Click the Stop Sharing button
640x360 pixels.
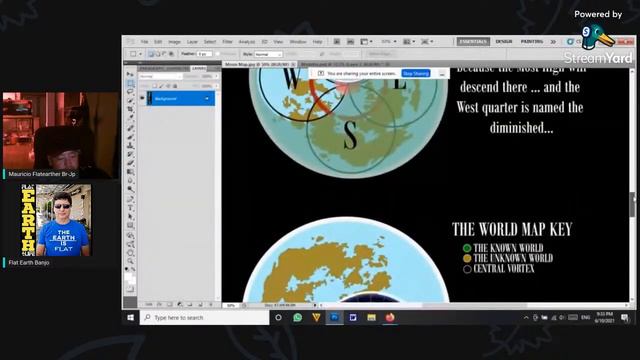[x=416, y=73]
